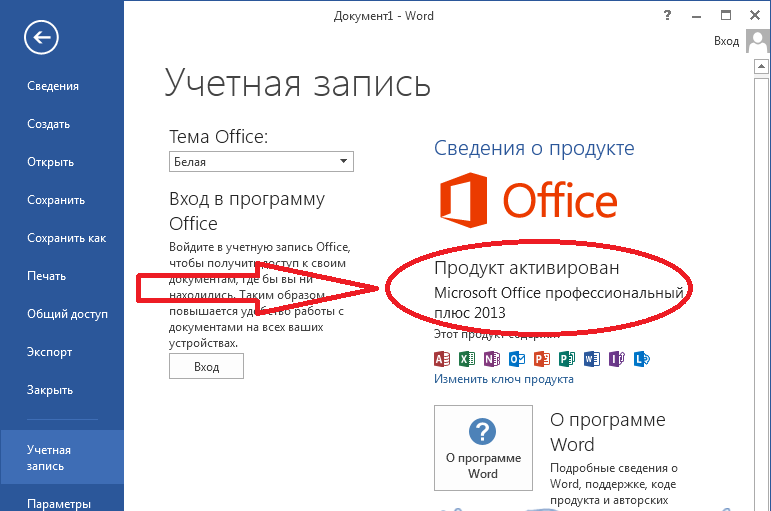Click the Excel app icon
The height and width of the screenshot is (511, 771).
pos(467,359)
